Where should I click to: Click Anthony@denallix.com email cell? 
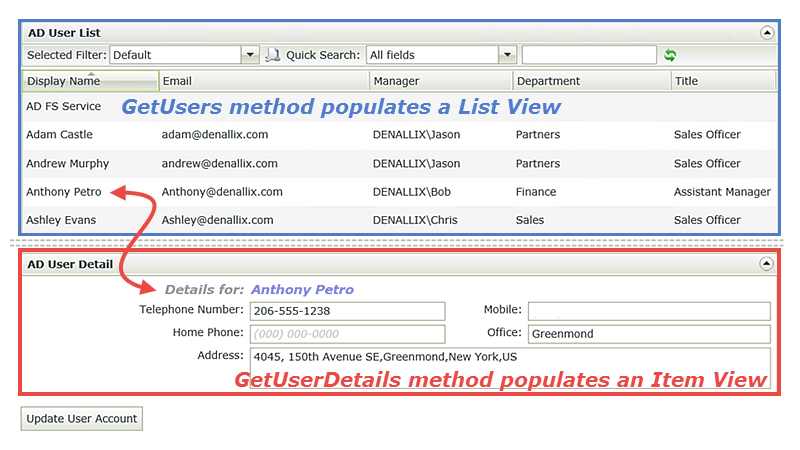(x=222, y=192)
